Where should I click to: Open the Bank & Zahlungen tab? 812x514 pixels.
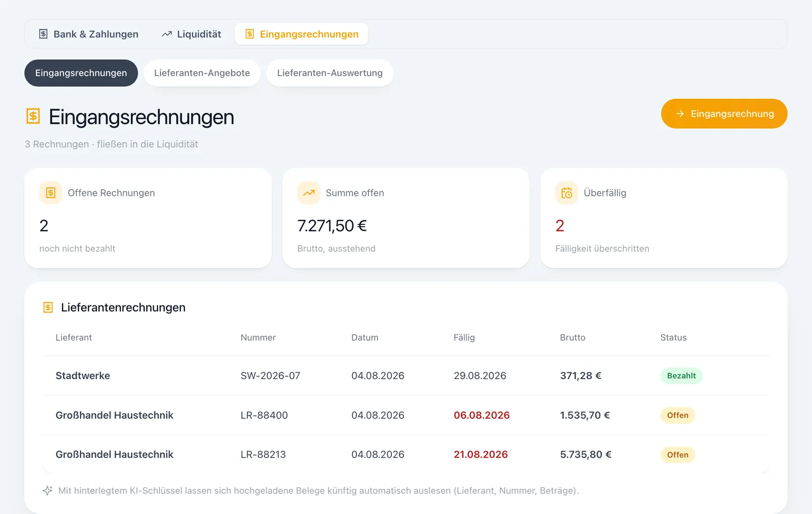point(89,34)
